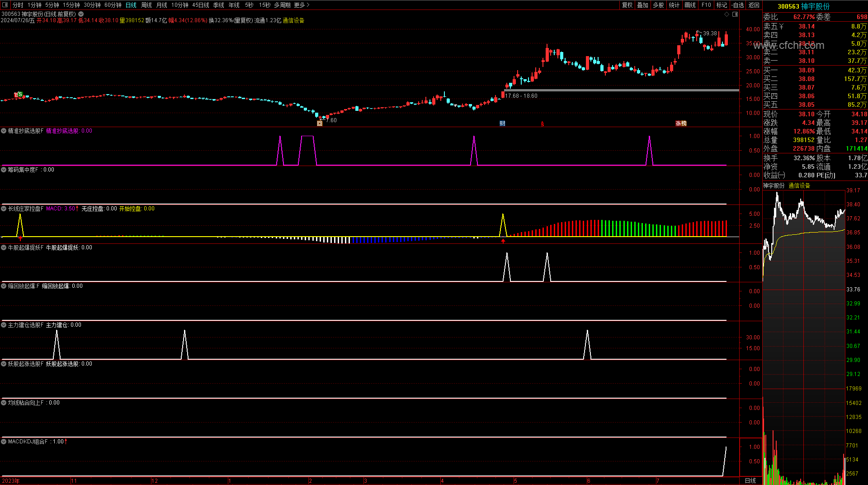Click the 17.68 - 18.60 price gap label
Screen dimensions: 868x485
click(521, 96)
